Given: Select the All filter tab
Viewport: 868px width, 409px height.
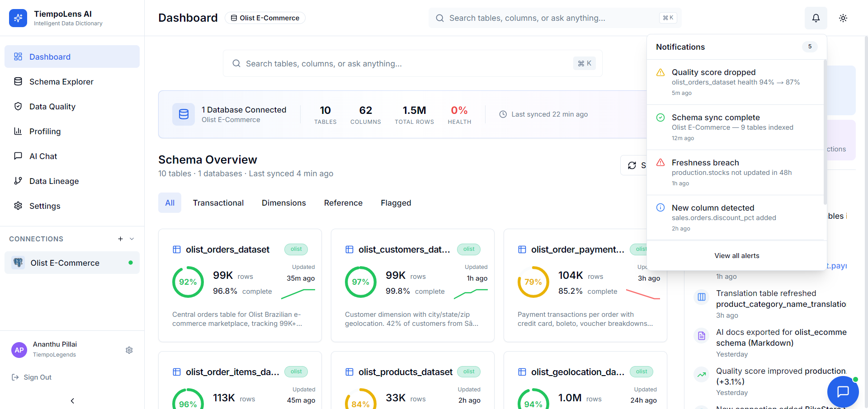Looking at the screenshot, I should [170, 203].
